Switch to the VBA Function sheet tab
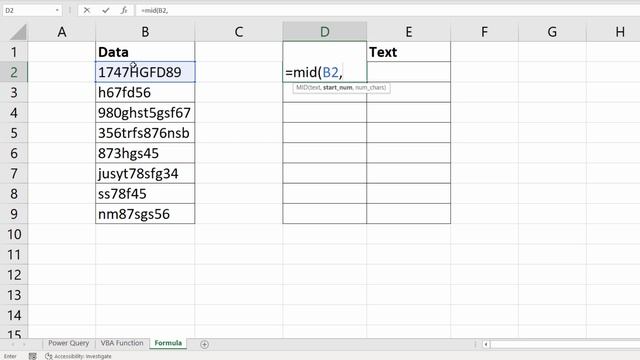Image resolution: width=640 pixels, height=360 pixels. coord(122,343)
